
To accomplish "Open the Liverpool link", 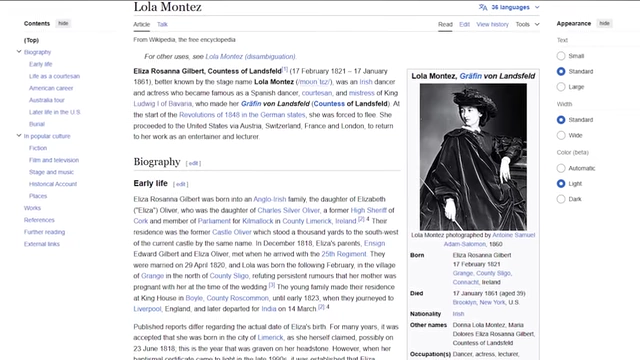I will pyautogui.click(x=147, y=309).
